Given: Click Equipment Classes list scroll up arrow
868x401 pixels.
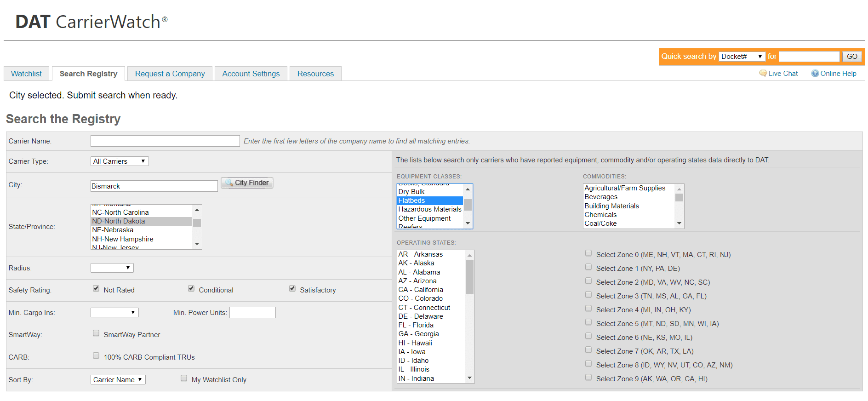Looking at the screenshot, I should (468, 189).
